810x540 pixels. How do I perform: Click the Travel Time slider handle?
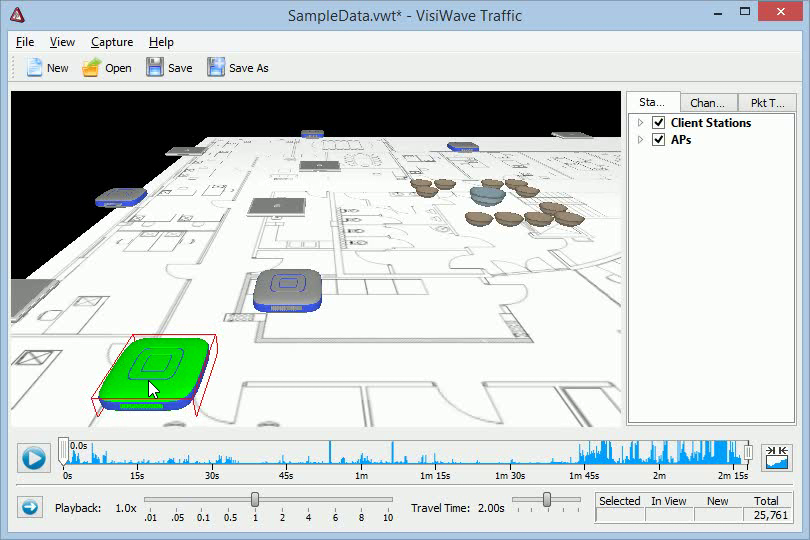(547, 499)
